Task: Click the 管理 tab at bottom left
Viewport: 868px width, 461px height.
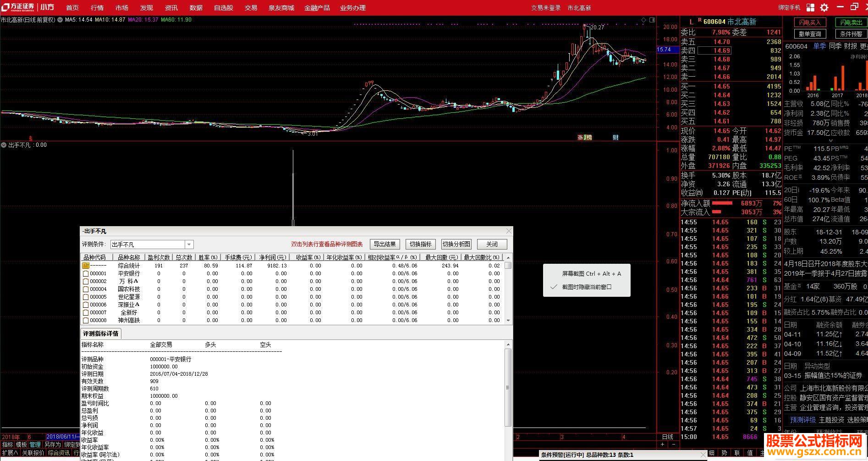Action: (35, 444)
